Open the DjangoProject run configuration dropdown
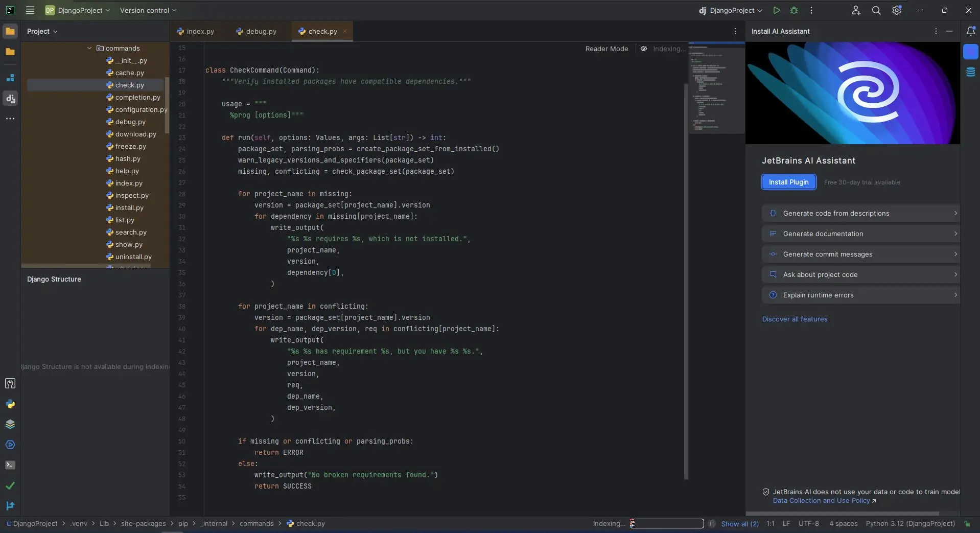The height and width of the screenshot is (533, 980). (x=731, y=10)
